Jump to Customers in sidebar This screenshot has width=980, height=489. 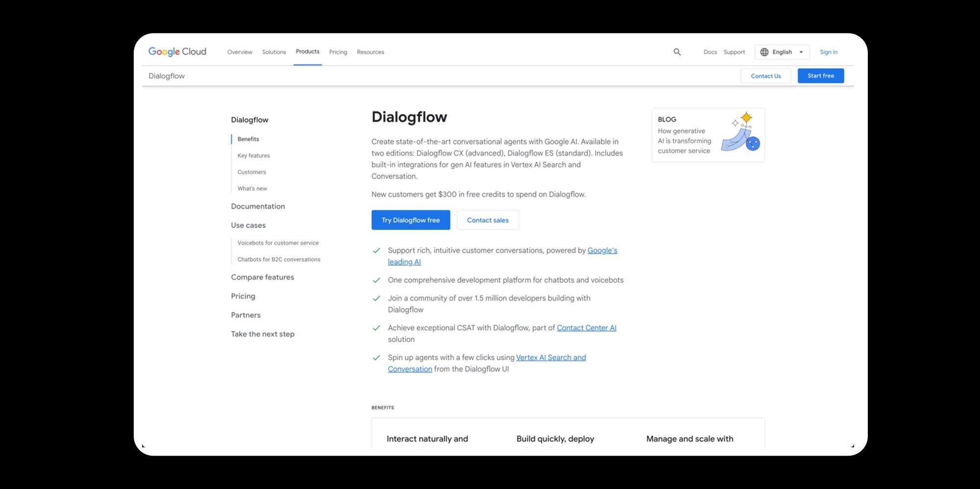click(x=251, y=172)
